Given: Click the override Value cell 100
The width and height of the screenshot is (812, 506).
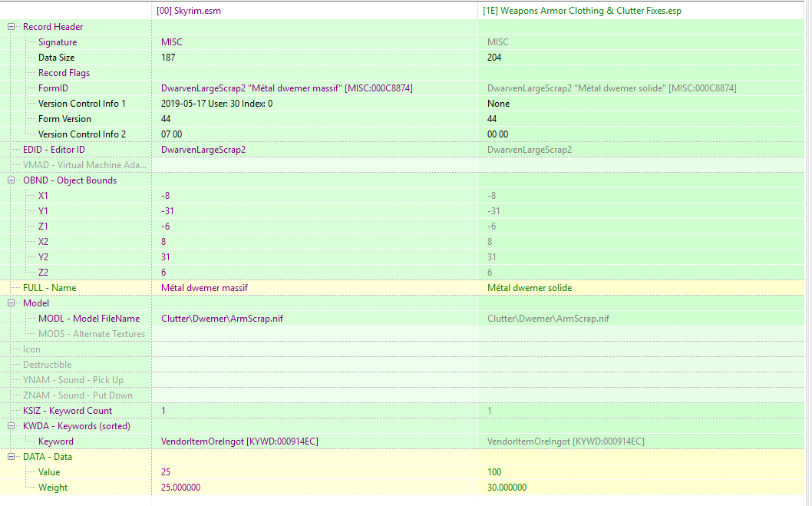Looking at the screenshot, I should point(494,471).
